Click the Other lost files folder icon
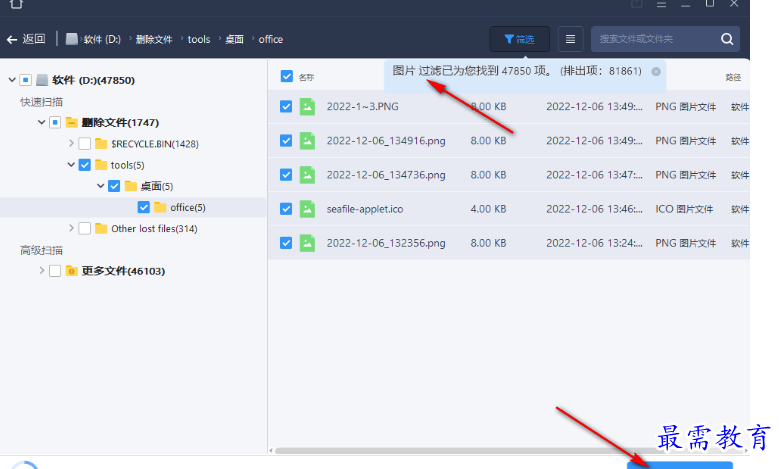This screenshot has width=779, height=469. (101, 228)
